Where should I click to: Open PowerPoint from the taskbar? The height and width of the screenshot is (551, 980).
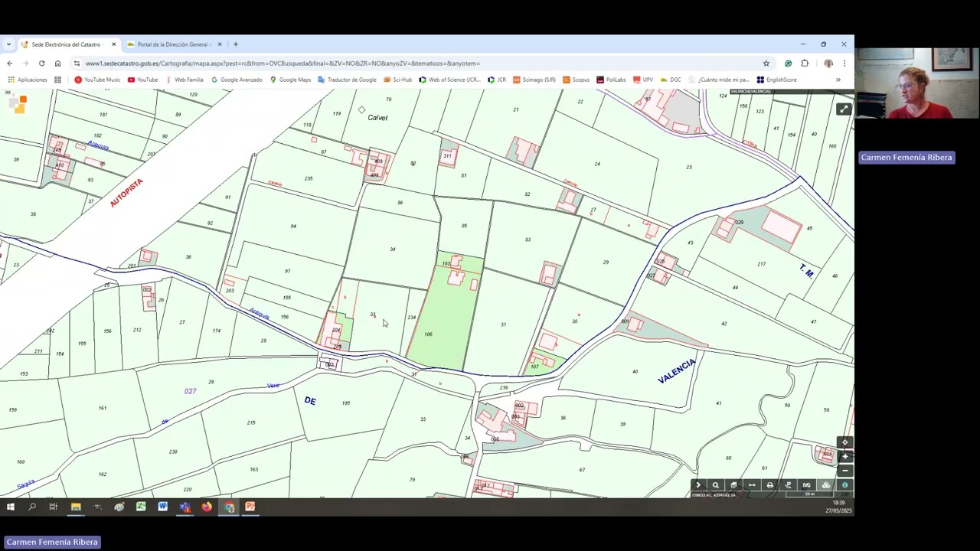(250, 507)
